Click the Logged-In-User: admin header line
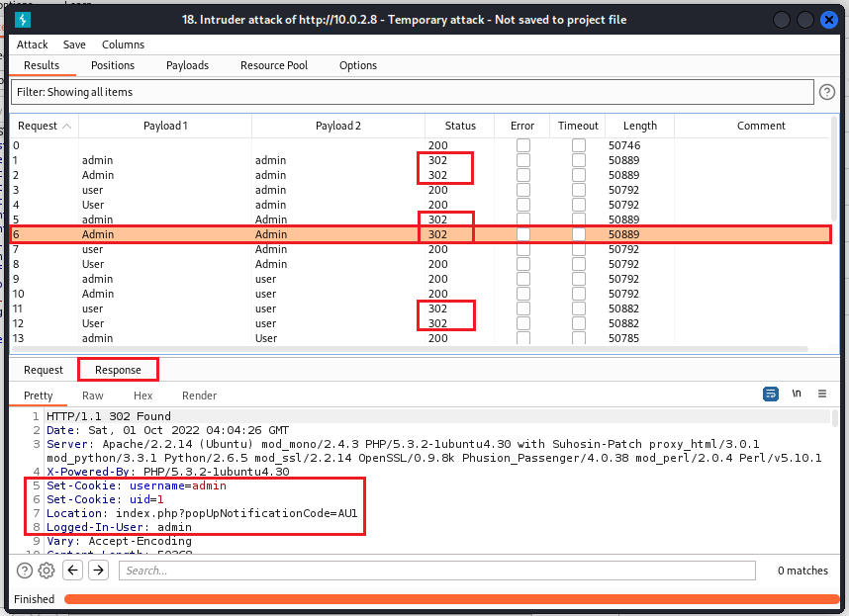This screenshot has width=849, height=616. click(x=119, y=527)
